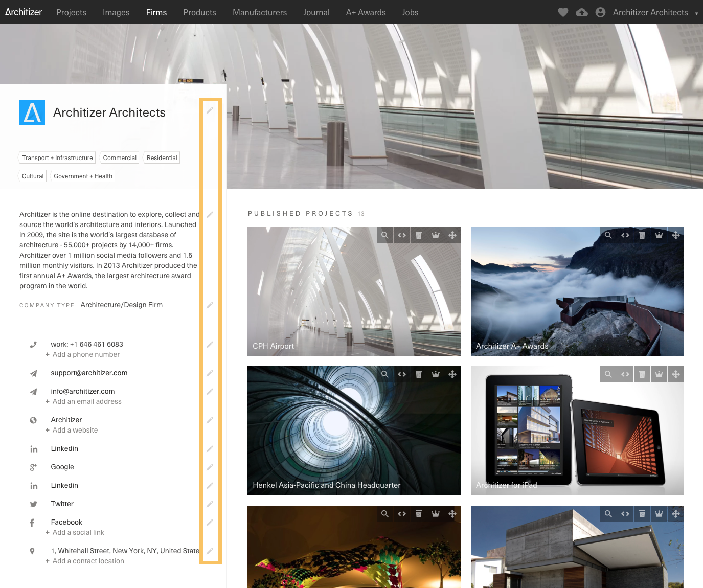Edit the Facebook link pencil icon
Viewport: 703px width, 588px height.
210,523
